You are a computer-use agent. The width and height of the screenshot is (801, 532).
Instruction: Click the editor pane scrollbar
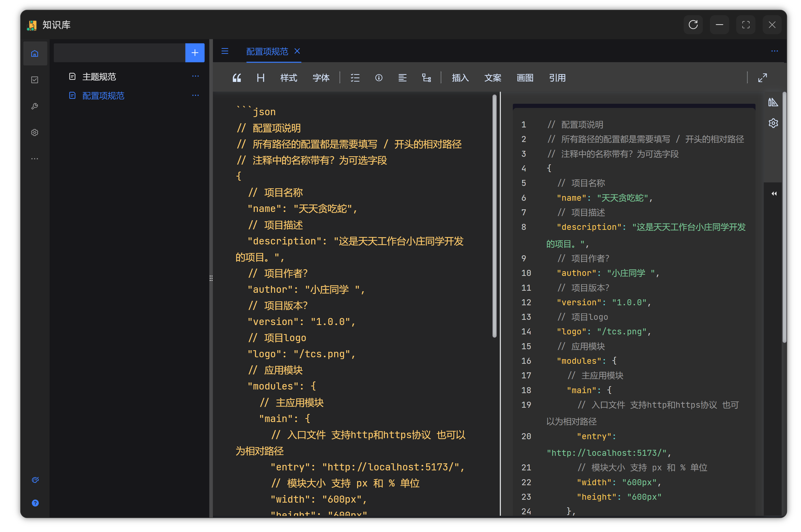(494, 216)
